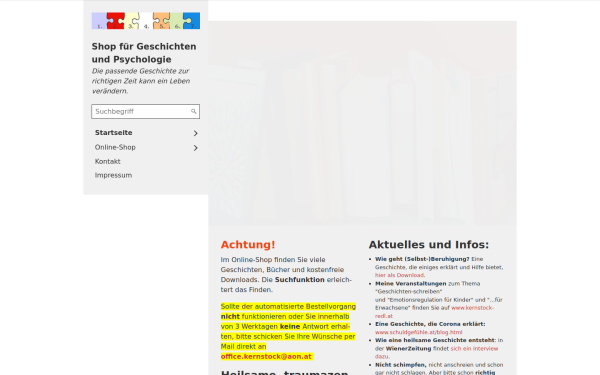600x375 pixels.
Task: Click the 'Meine Veranstaltungen' bold text
Action: [x=411, y=284]
